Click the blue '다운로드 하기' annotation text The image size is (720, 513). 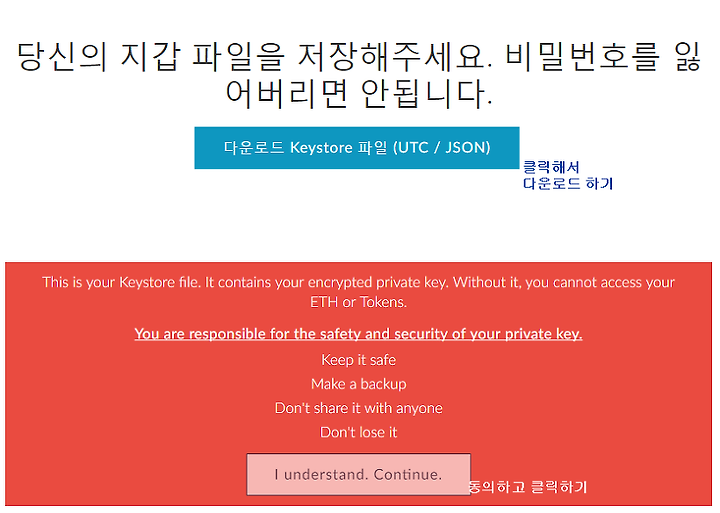click(x=568, y=184)
